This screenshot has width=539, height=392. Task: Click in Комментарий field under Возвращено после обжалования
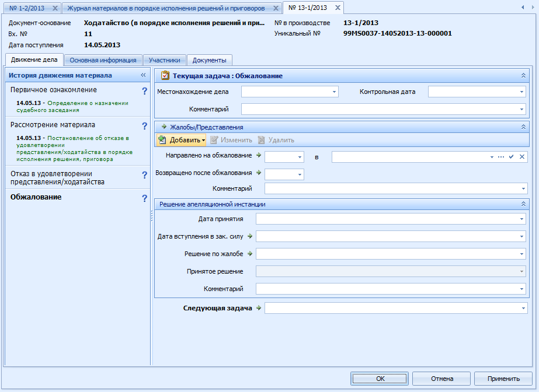[x=396, y=188]
